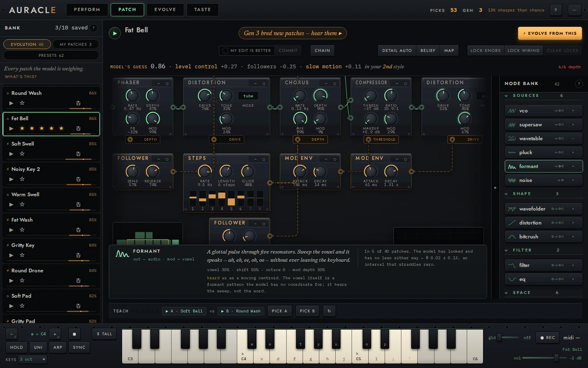Toggle the REC record button
Screen dimensions: 588x368
pos(548,338)
